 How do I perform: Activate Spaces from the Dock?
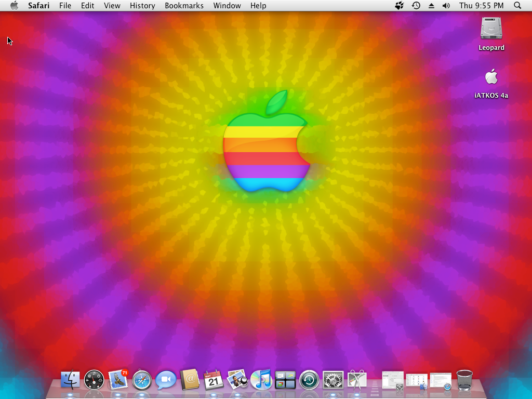tap(285, 380)
